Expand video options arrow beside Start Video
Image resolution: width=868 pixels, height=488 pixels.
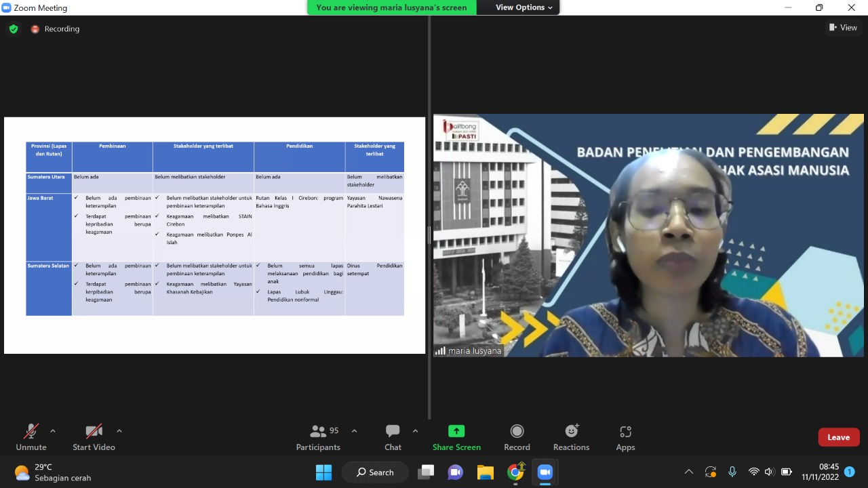pyautogui.click(x=119, y=431)
